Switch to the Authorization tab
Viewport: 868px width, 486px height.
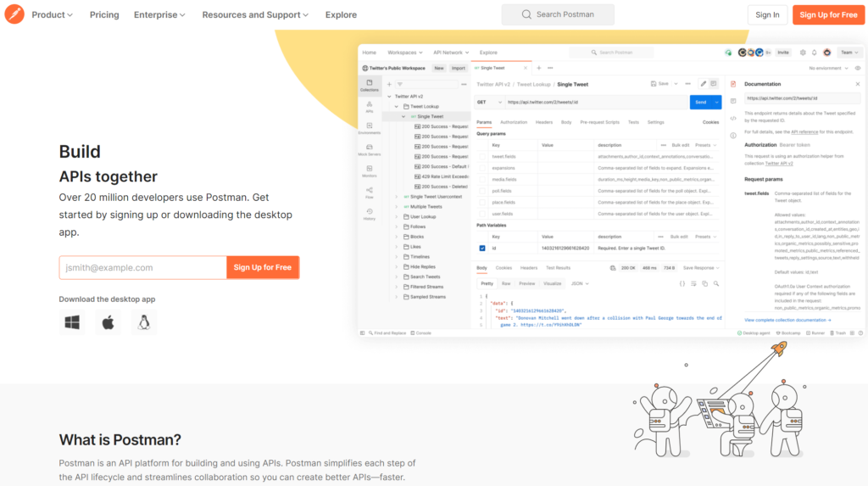click(x=513, y=122)
